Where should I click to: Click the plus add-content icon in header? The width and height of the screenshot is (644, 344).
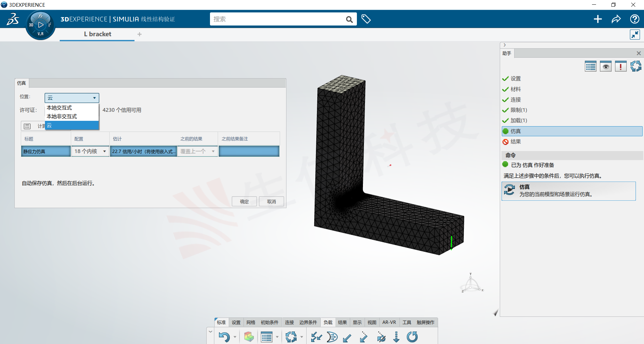[598, 19]
